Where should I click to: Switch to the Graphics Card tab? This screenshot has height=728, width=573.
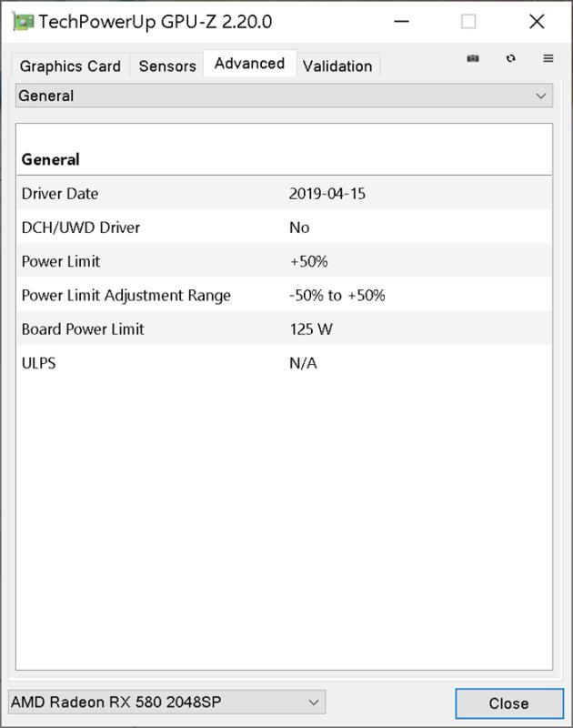pos(70,66)
